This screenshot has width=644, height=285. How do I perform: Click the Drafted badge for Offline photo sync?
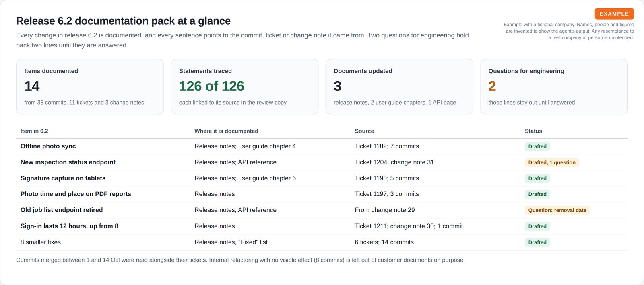tap(537, 146)
